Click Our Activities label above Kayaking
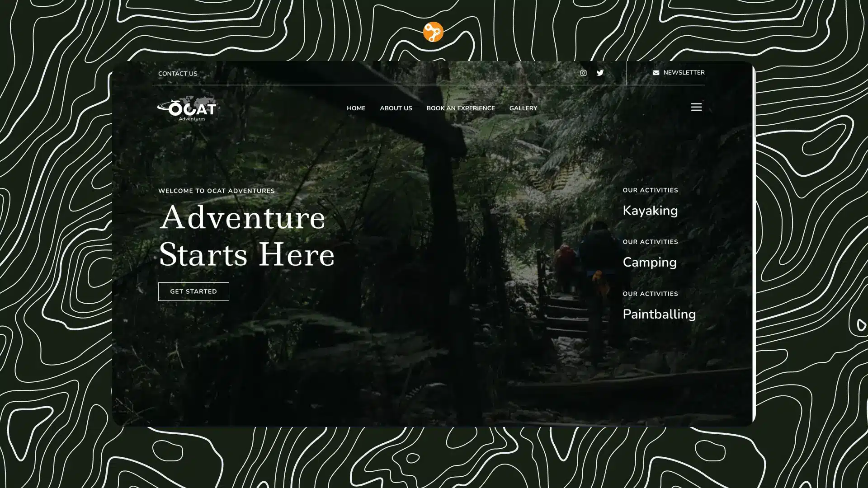The height and width of the screenshot is (488, 868). [650, 190]
